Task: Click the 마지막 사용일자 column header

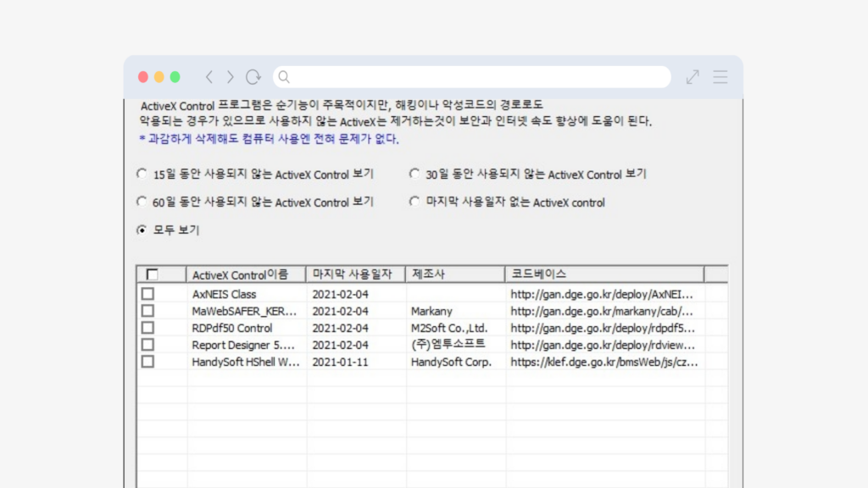Action: (355, 274)
